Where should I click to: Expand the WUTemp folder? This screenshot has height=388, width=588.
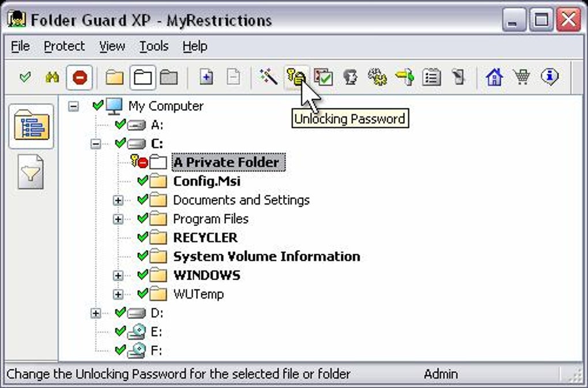click(x=118, y=294)
